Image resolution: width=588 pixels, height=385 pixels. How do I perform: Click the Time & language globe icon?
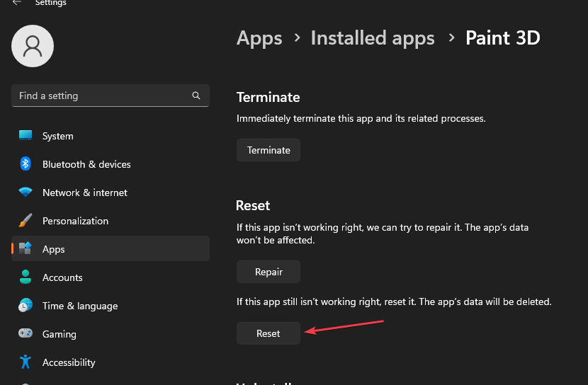pos(26,305)
